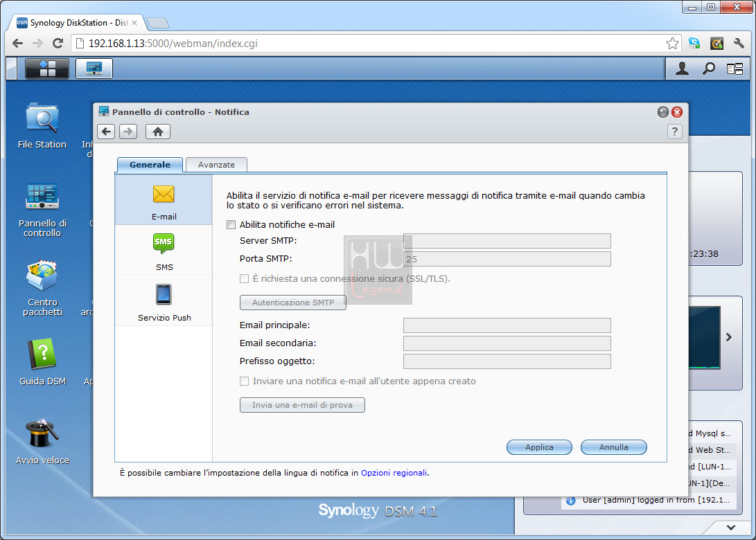Collapse widget panel bottom chevron
This screenshot has height=540, width=756.
pyautogui.click(x=731, y=528)
